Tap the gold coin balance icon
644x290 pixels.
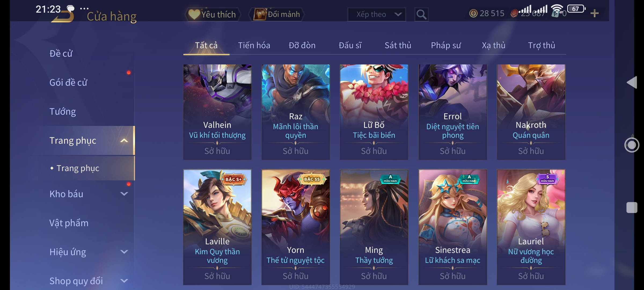pyautogui.click(x=473, y=13)
